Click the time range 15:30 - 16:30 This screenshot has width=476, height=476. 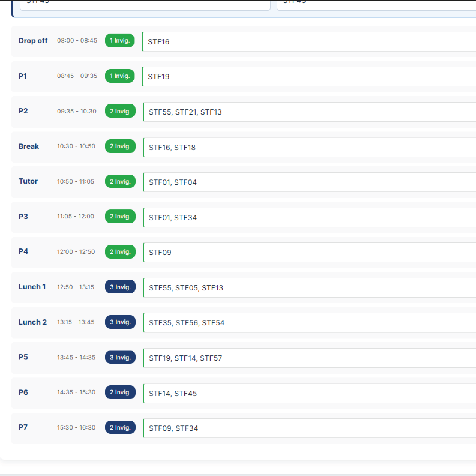pyautogui.click(x=76, y=428)
